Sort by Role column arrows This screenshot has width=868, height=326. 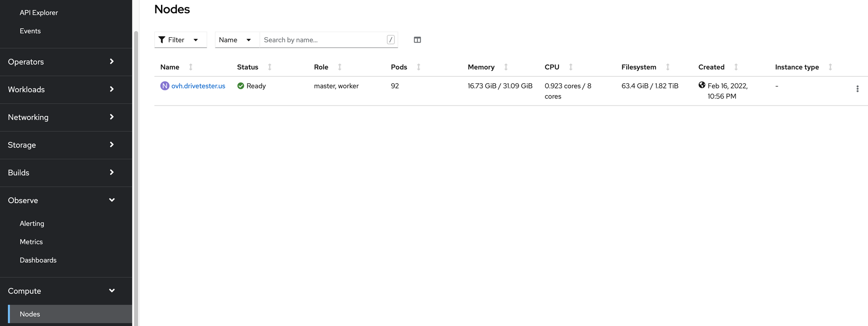coord(339,67)
